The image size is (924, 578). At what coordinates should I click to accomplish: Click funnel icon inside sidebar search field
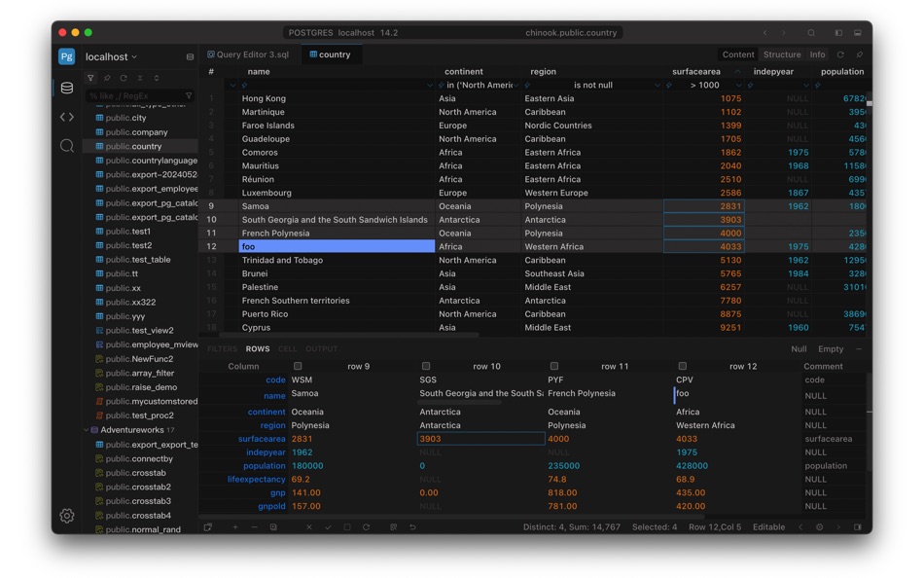point(189,95)
